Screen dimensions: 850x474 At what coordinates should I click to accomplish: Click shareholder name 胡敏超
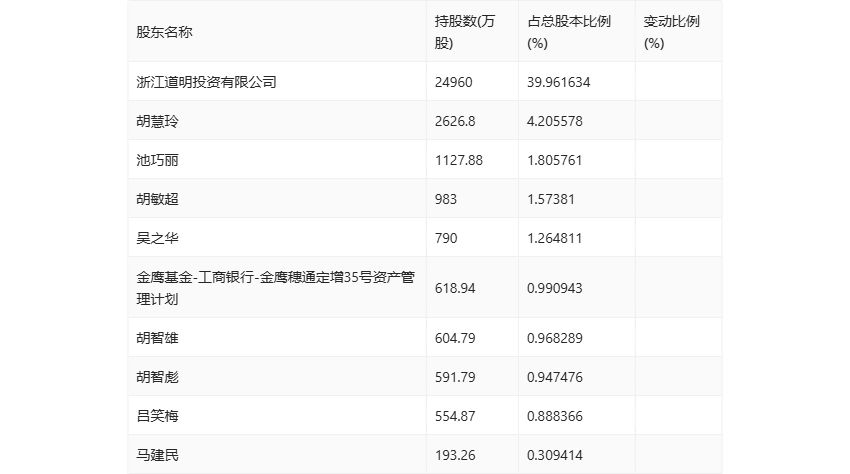[157, 199]
